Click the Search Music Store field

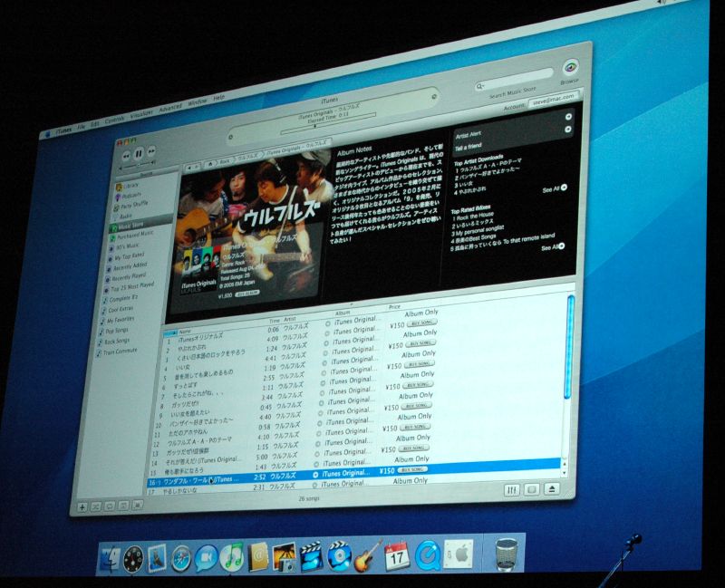pos(514,80)
